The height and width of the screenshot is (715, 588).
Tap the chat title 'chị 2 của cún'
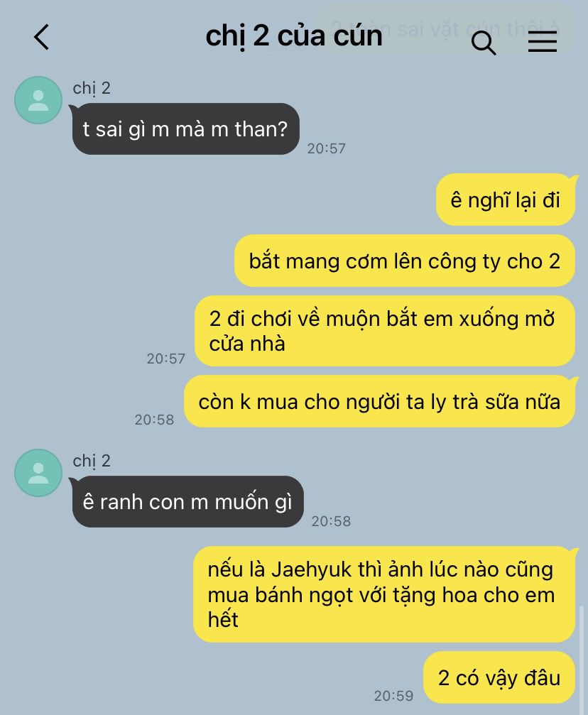(x=294, y=36)
